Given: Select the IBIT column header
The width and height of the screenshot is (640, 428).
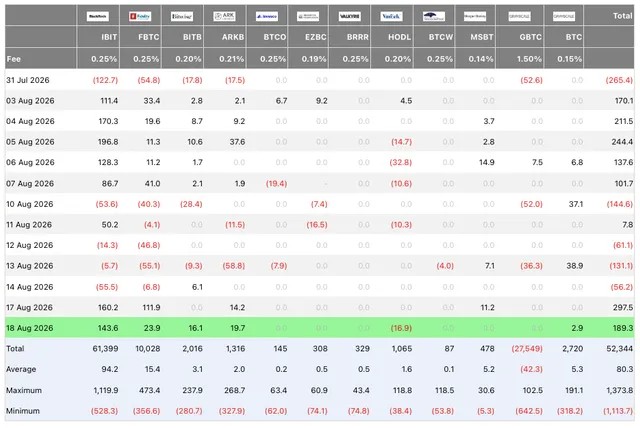Looking at the screenshot, I should 109,37.
